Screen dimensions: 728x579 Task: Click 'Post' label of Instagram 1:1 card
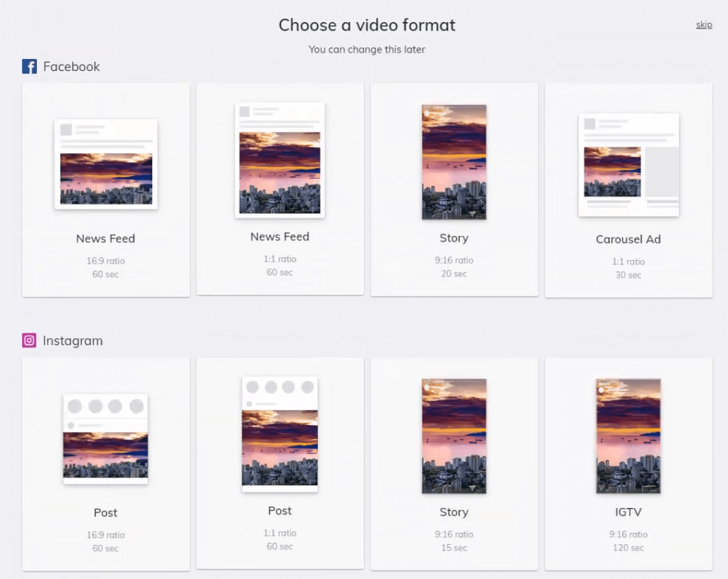pyautogui.click(x=280, y=511)
